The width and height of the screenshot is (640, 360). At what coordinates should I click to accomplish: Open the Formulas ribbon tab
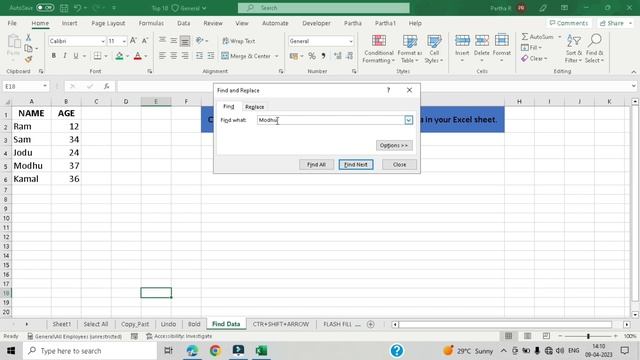point(151,23)
